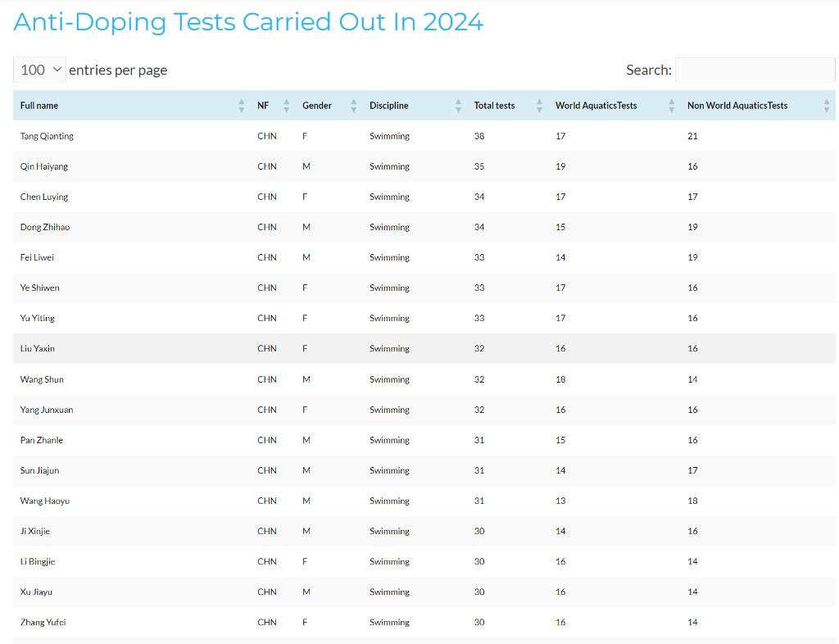The image size is (839, 644).
Task: Toggle sort icon for Gender column
Action: 354,106
